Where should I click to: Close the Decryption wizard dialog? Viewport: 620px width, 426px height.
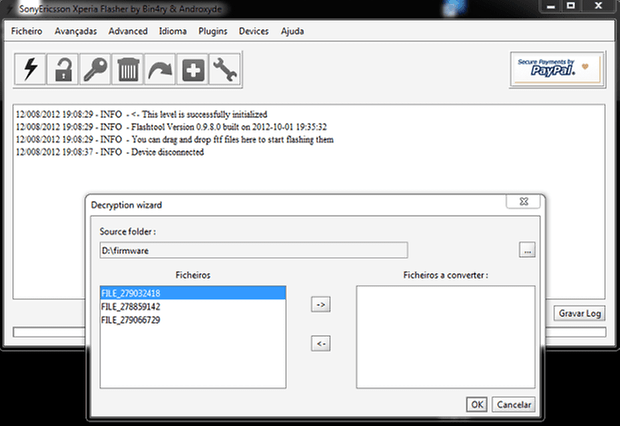point(524,201)
